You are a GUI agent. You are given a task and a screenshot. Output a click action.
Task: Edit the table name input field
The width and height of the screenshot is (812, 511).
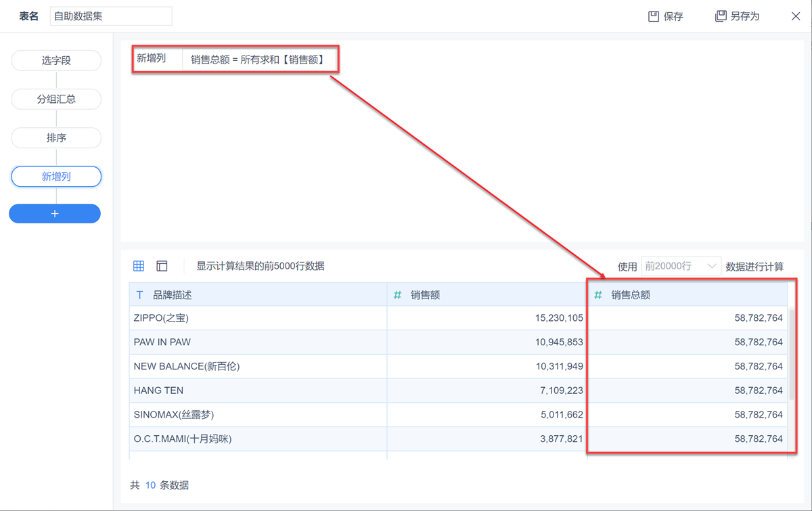click(111, 16)
